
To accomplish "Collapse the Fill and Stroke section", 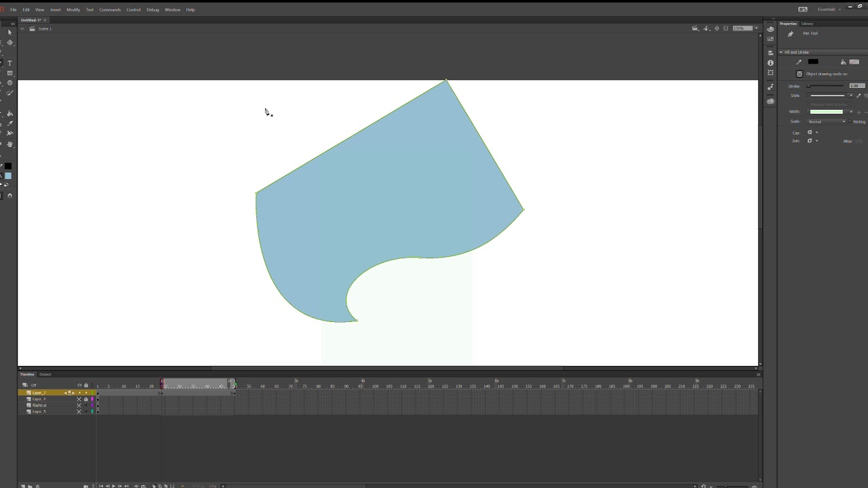I will (x=781, y=52).
